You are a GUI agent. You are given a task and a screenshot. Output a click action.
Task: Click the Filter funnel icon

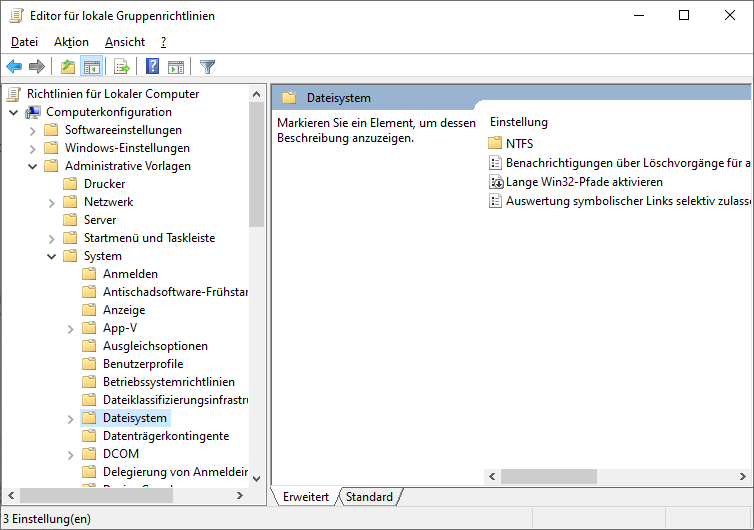click(x=207, y=67)
